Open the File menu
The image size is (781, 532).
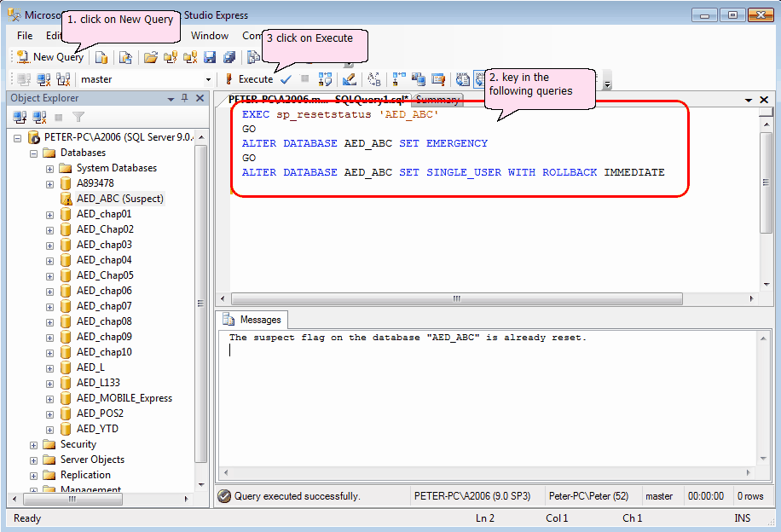(25, 35)
